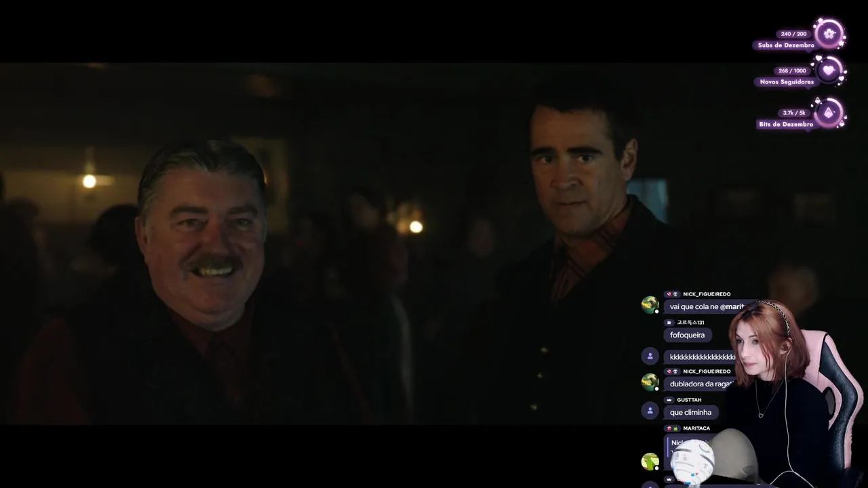Click NICK_FIGUEIREDO avatar beside 'dubladora' message
The width and height of the screenshot is (868, 488).
650,382
